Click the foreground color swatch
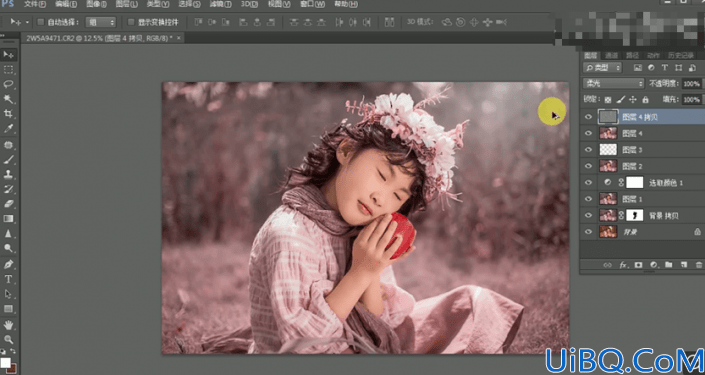 5,362
